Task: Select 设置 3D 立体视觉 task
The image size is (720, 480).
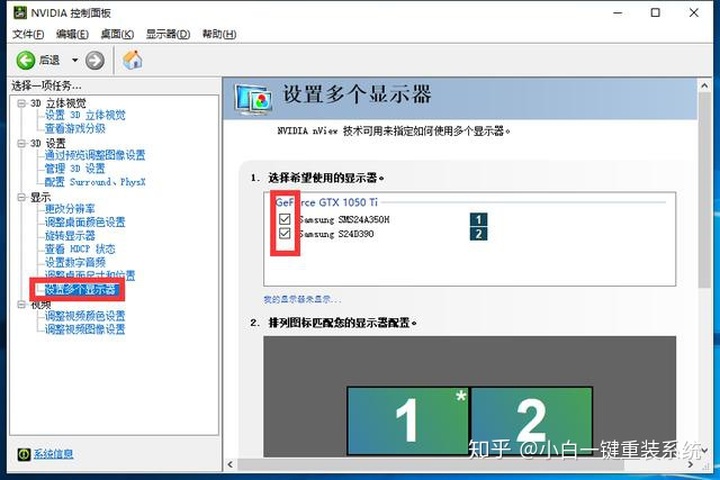Action: point(85,115)
